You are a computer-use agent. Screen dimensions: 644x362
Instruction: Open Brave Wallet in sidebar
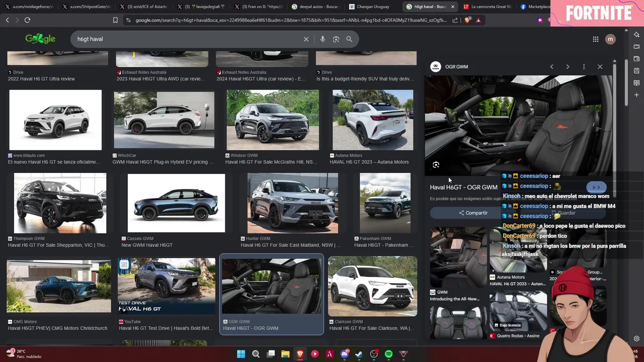pos(636,59)
